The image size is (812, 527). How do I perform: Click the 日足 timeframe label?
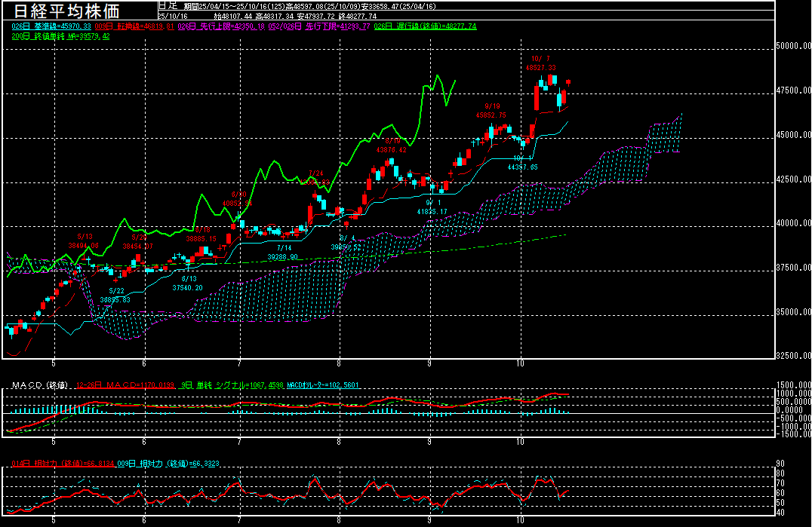[x=167, y=5]
